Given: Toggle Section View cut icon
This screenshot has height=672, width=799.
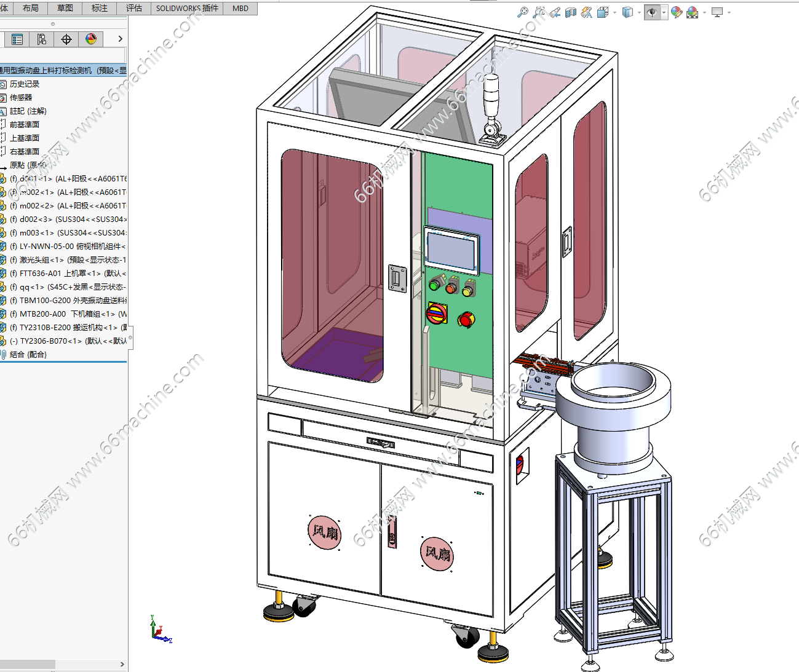Looking at the screenshot, I should coord(571,12).
